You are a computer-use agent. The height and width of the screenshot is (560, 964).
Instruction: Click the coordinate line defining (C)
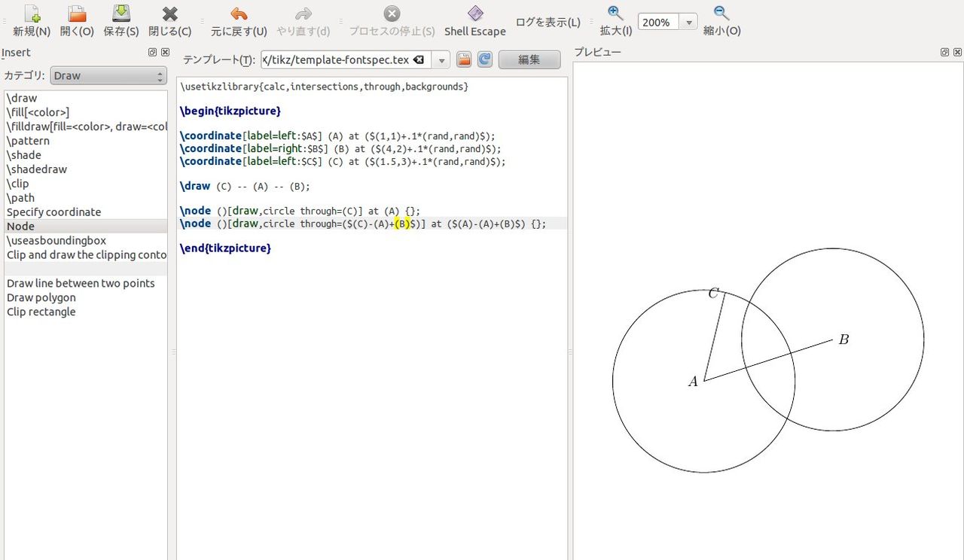[343, 161]
